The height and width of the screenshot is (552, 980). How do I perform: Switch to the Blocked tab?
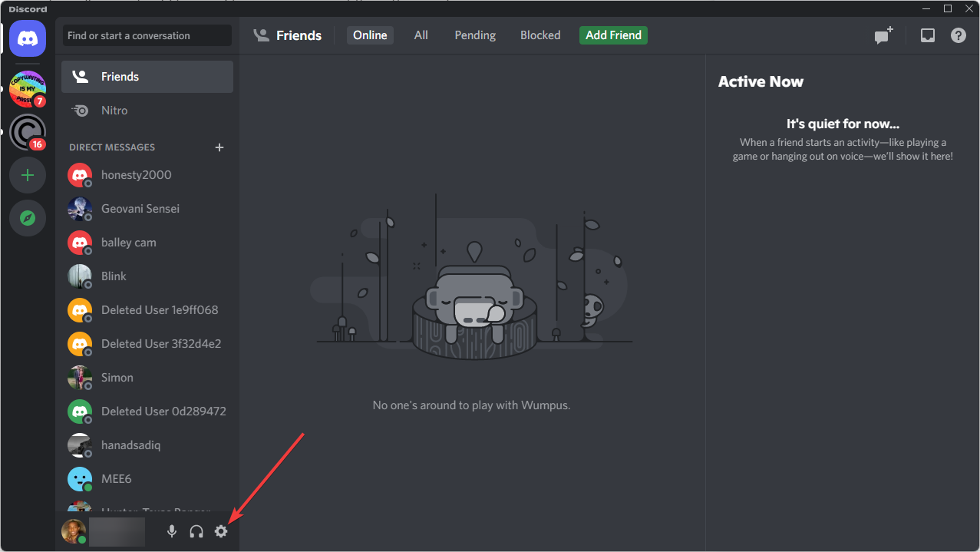[x=540, y=35]
